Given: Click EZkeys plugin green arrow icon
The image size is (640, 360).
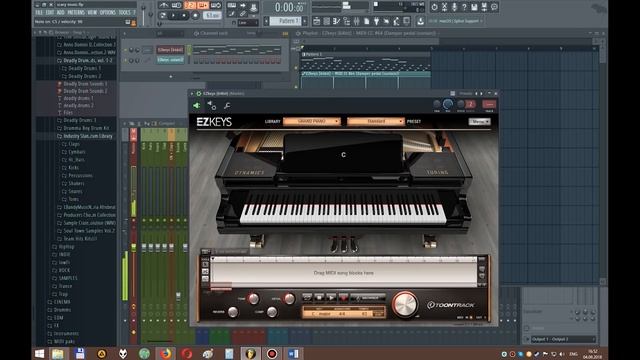Looking at the screenshot, I should pos(196,106).
